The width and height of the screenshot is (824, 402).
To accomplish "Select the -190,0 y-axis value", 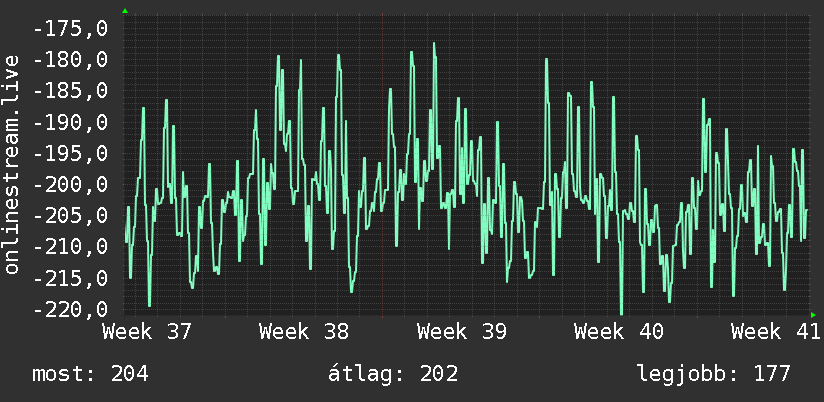I will pos(70,123).
